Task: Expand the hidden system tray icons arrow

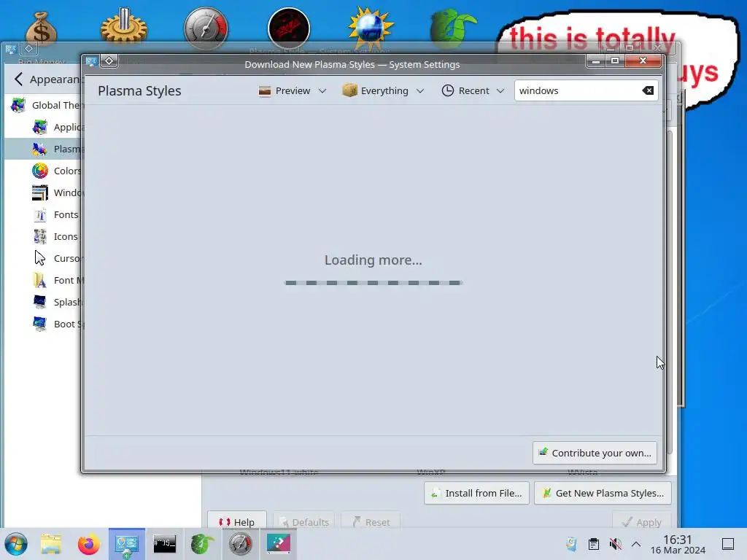Action: point(636,544)
